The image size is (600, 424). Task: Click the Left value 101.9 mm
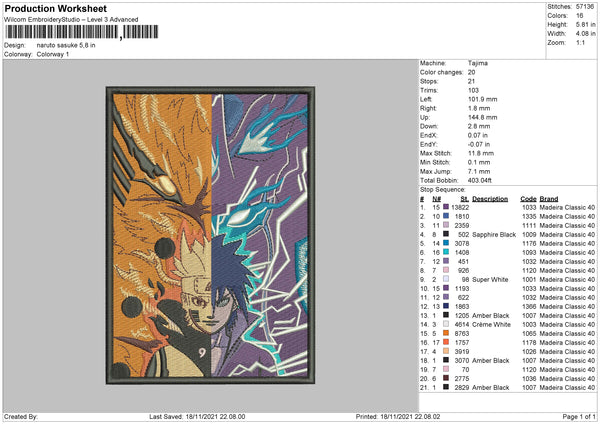click(x=483, y=99)
